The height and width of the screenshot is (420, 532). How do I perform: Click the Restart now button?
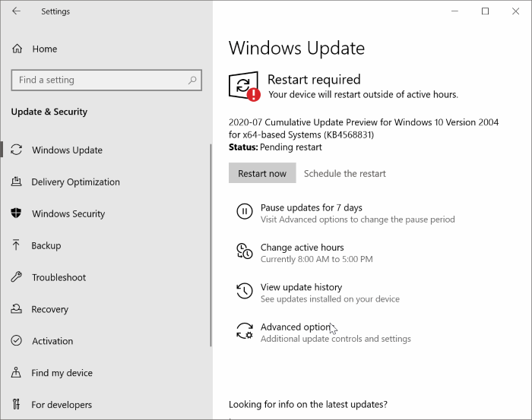(262, 173)
